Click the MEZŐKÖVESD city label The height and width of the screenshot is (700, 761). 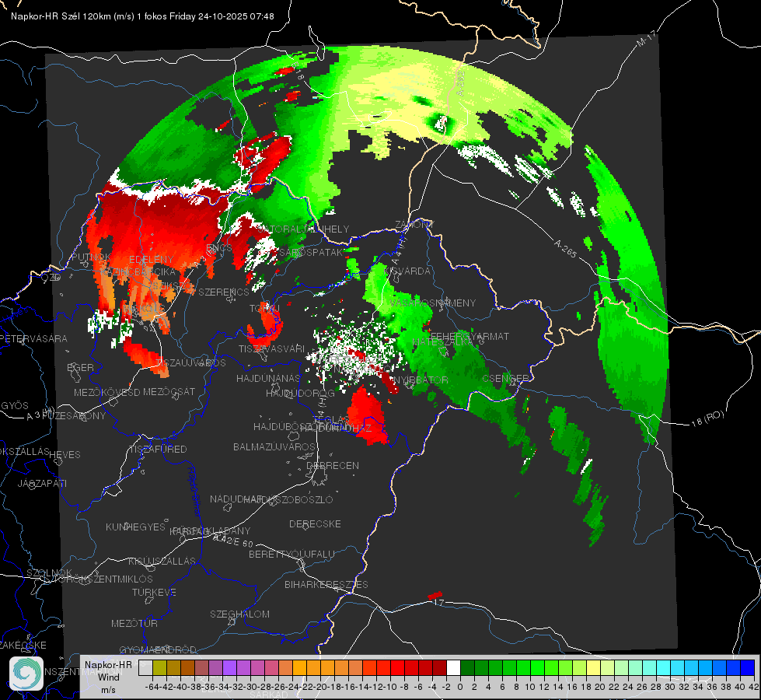tap(106, 392)
